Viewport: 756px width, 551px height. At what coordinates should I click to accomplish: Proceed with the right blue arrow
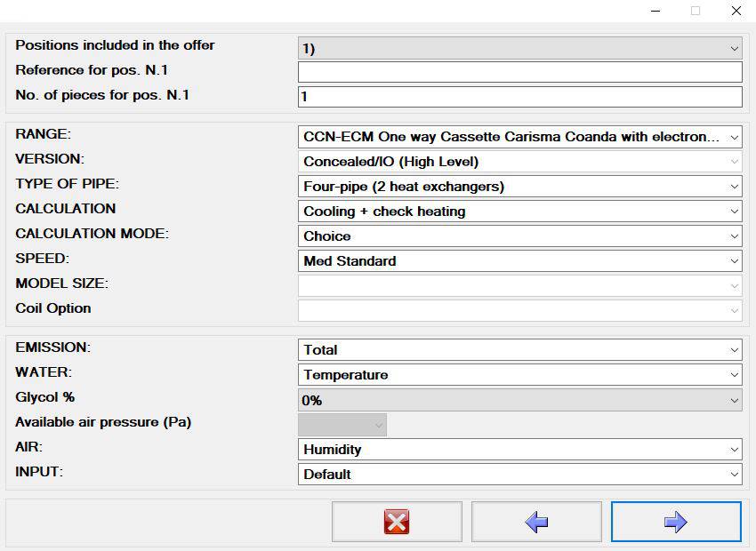(675, 522)
